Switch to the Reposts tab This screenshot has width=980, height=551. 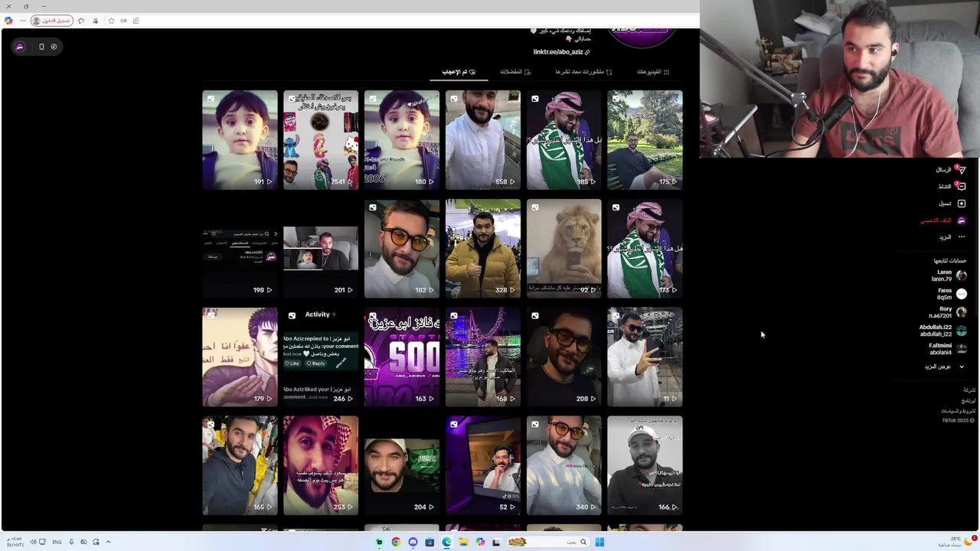coord(584,72)
